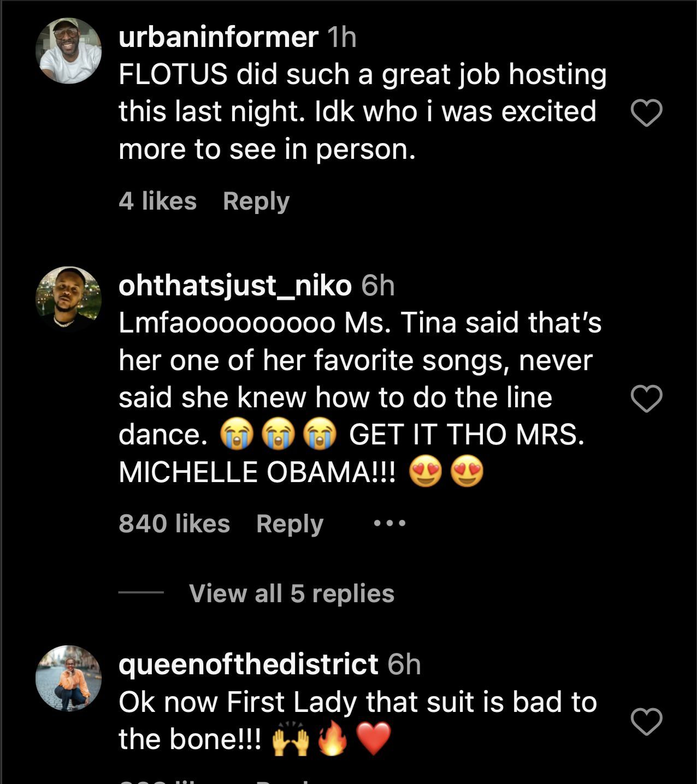This screenshot has height=784, width=697.
Task: Like the urbaninformer comment with the heart
Action: point(646,113)
